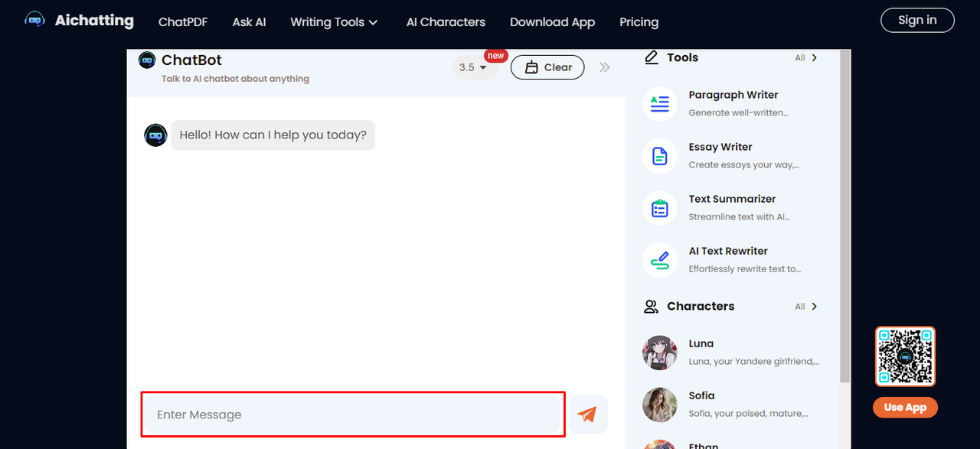Open ChatPDF in navigation bar
980x449 pixels.
coord(183,22)
